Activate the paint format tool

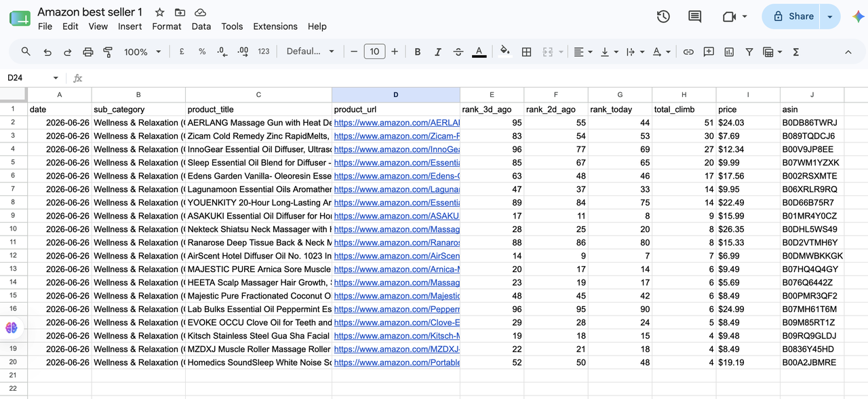(108, 52)
